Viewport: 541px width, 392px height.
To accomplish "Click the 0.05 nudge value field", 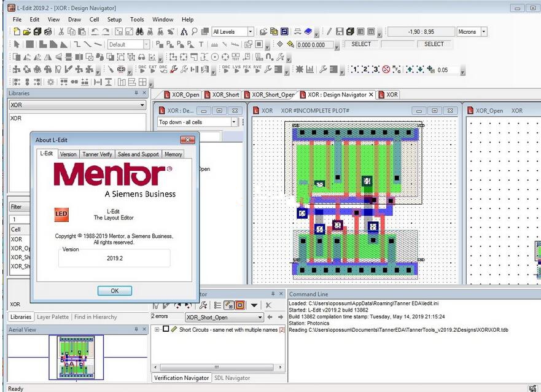I will pos(448,69).
